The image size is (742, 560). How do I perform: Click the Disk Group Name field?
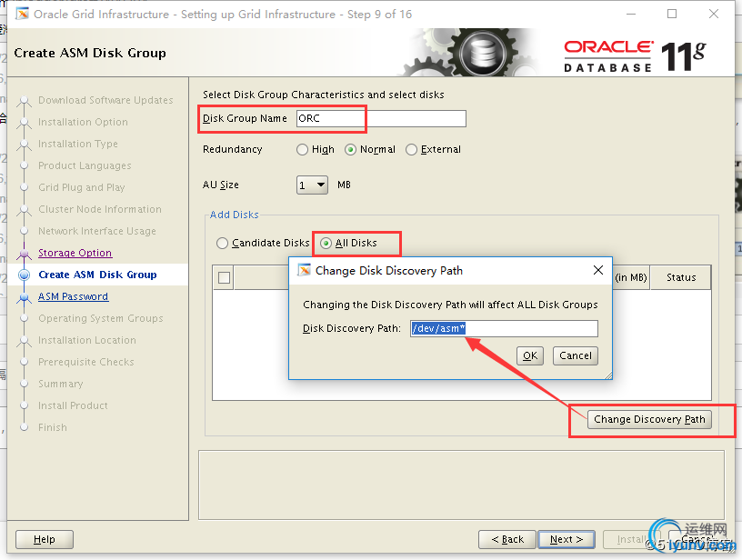tap(381, 118)
